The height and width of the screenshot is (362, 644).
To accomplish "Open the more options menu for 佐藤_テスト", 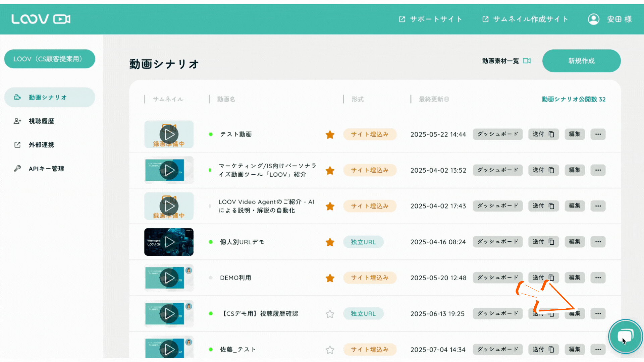I will tap(598, 349).
